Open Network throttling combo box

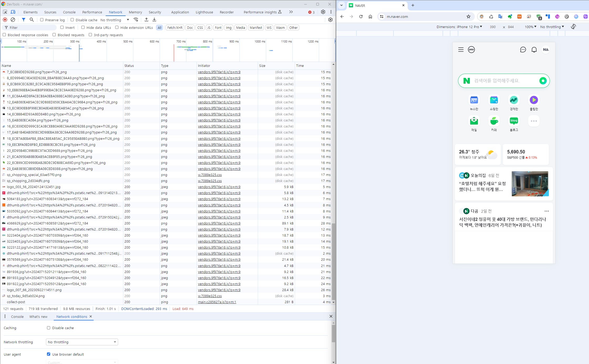(82, 342)
